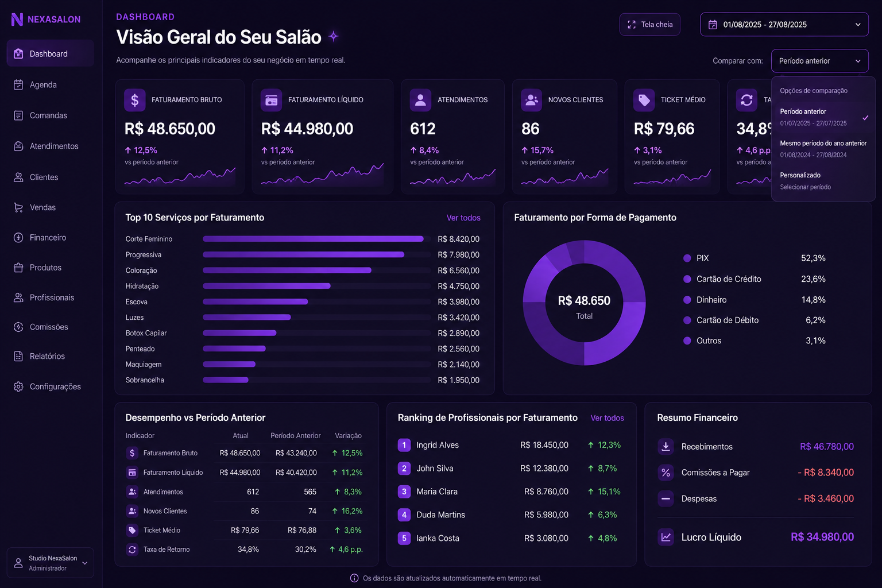Choose Personalizado comparison option
Screen dimensions: 882x588
(823, 181)
